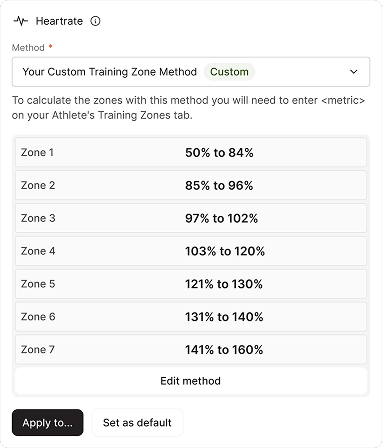The image size is (382, 448).
Task: Click the Zone 3 label
Action: coord(38,218)
